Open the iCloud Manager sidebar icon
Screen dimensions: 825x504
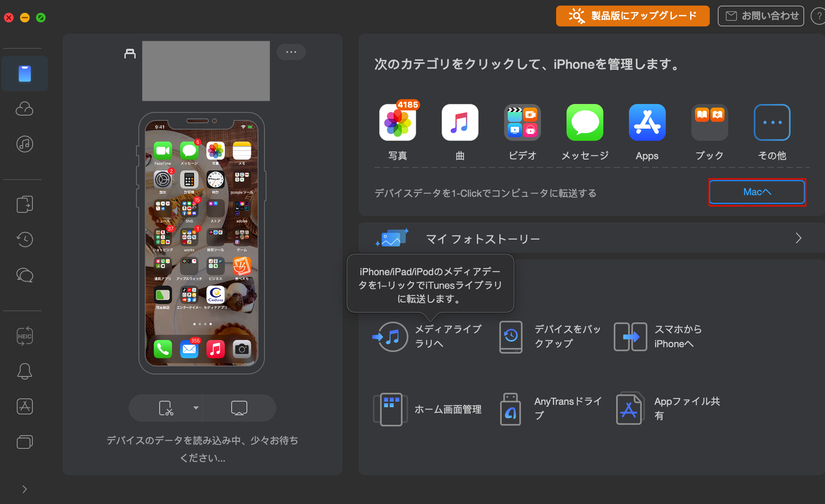(x=25, y=109)
